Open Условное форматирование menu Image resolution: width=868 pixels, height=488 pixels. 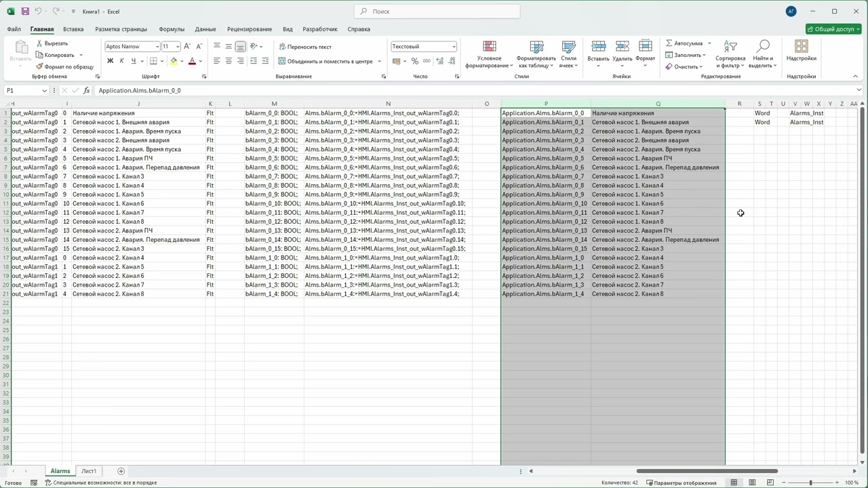(489, 54)
